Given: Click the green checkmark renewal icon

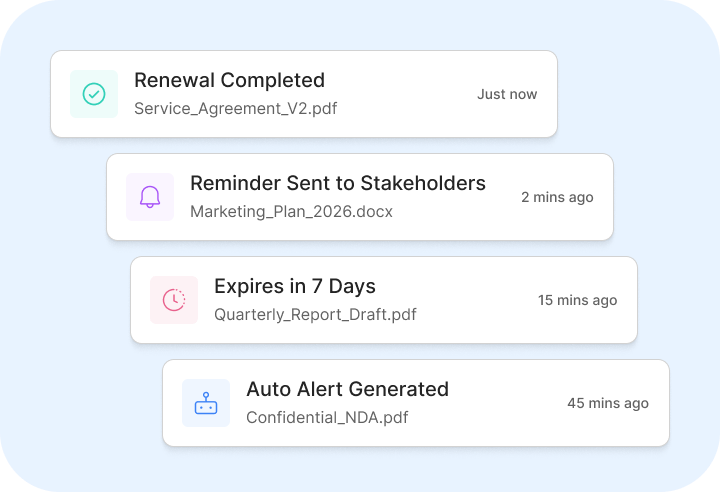Looking at the screenshot, I should point(94,94).
